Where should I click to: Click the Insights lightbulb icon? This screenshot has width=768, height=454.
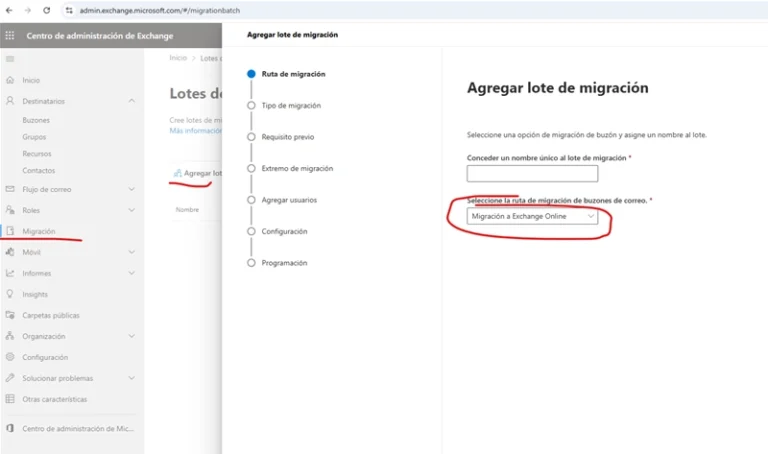click(x=10, y=294)
